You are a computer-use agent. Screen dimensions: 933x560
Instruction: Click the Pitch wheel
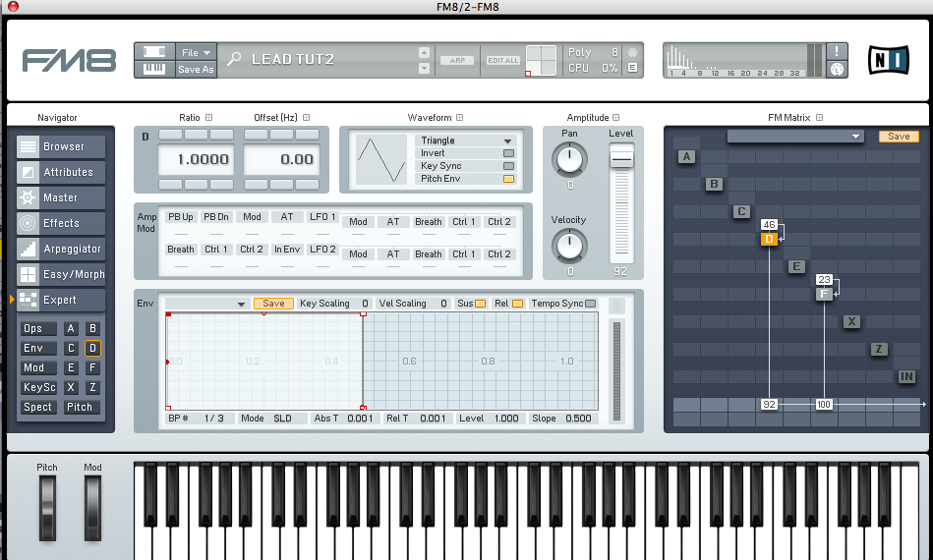[47, 508]
